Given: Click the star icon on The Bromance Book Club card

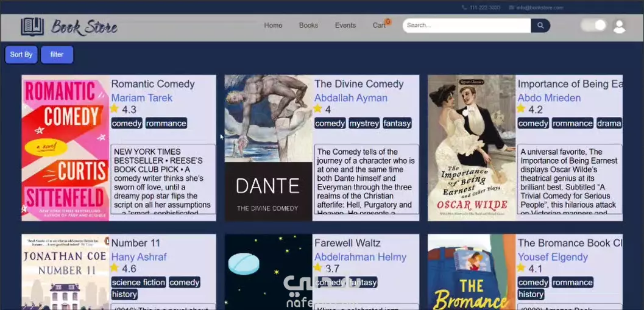Looking at the screenshot, I should [x=521, y=268].
